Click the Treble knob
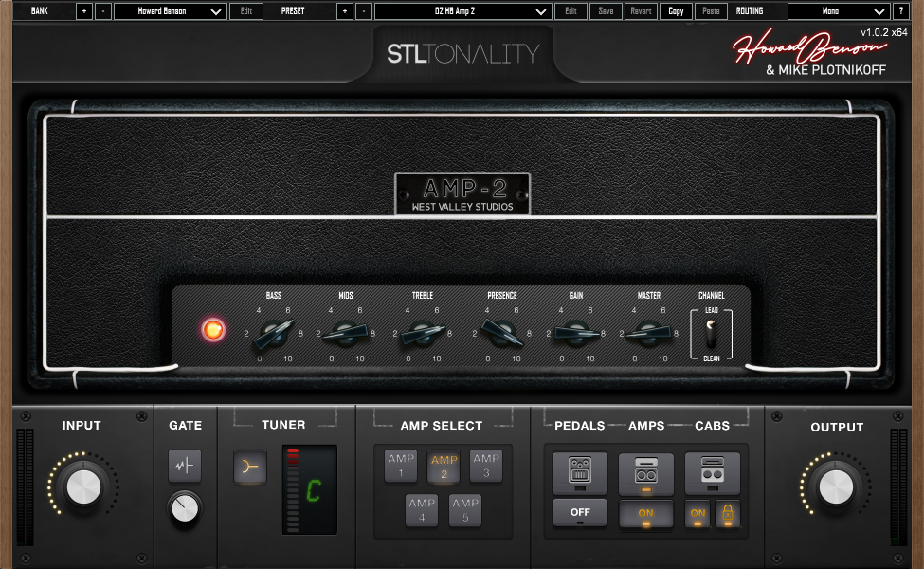The width and height of the screenshot is (924, 569). [x=423, y=334]
